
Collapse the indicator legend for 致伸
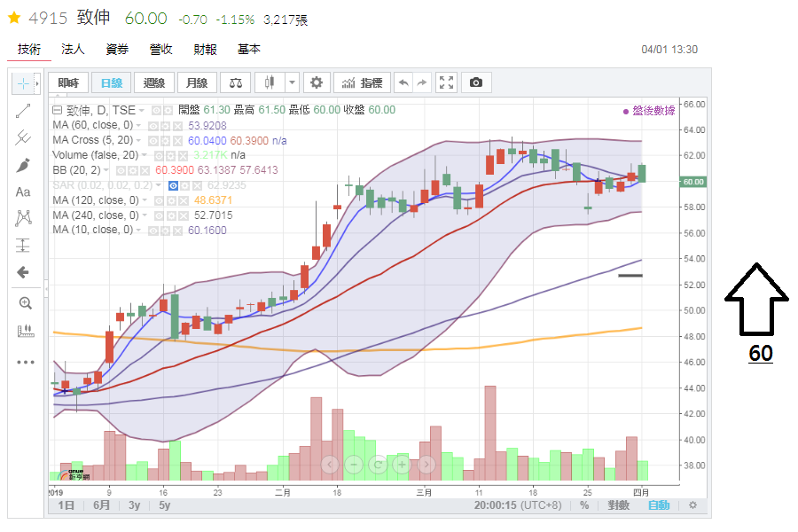tap(58, 110)
